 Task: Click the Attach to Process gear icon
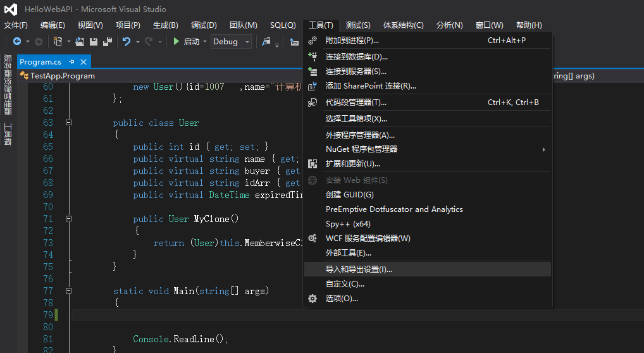(x=313, y=40)
